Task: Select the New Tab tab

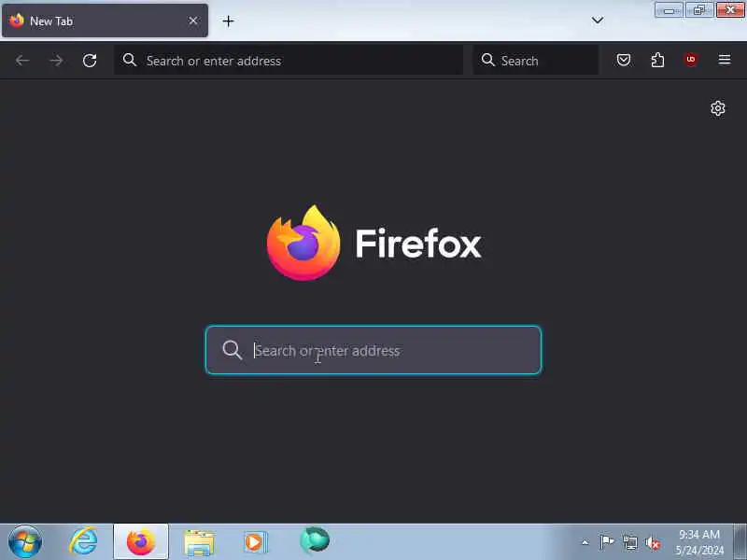Action: [x=105, y=21]
